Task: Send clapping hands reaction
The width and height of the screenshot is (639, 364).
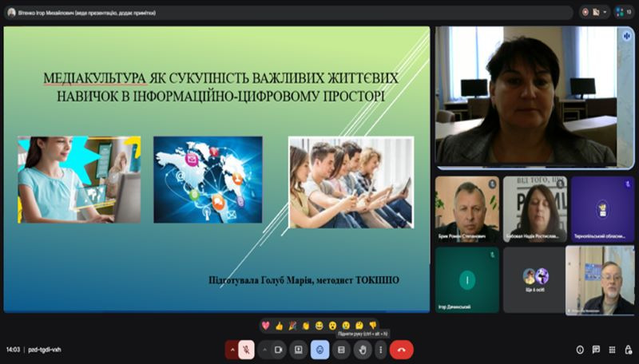Action: coord(306,326)
